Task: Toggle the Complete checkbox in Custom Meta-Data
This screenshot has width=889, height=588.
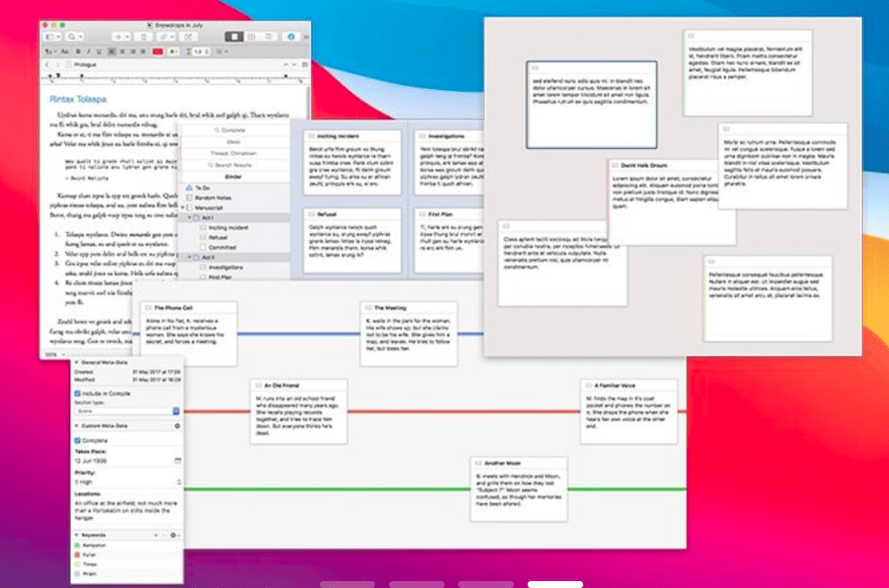Action: [x=77, y=440]
